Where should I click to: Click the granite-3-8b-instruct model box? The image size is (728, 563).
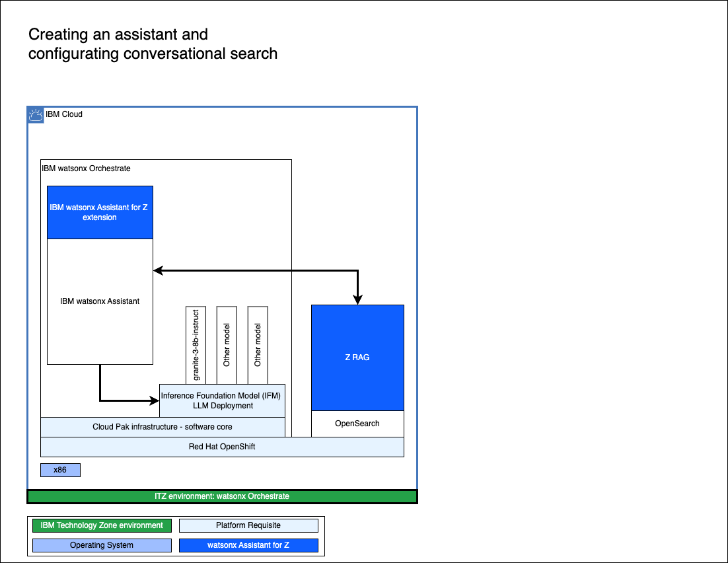tap(196, 344)
